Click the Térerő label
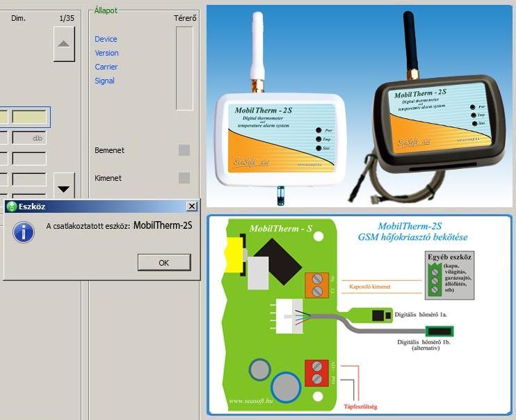The height and width of the screenshot is (420, 516). tap(185, 18)
